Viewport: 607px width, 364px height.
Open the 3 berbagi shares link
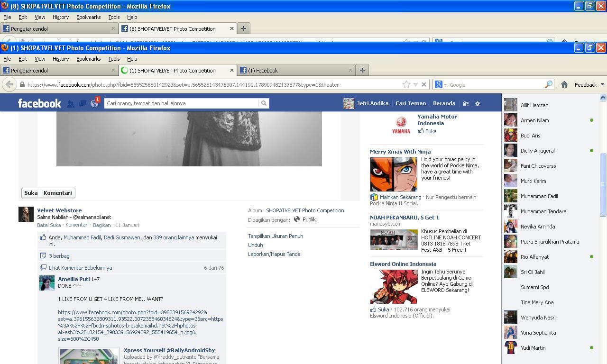(x=59, y=256)
